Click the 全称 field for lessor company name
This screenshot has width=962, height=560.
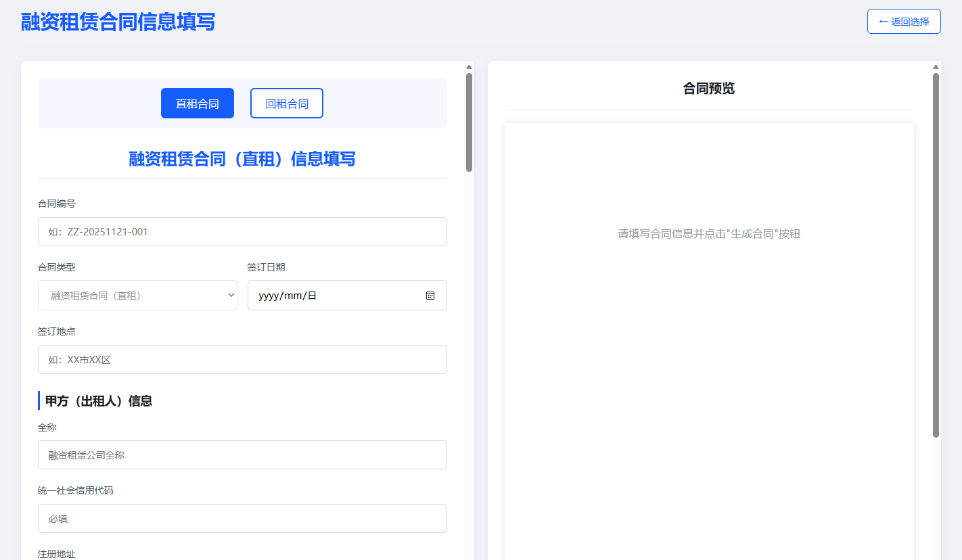[x=242, y=454]
